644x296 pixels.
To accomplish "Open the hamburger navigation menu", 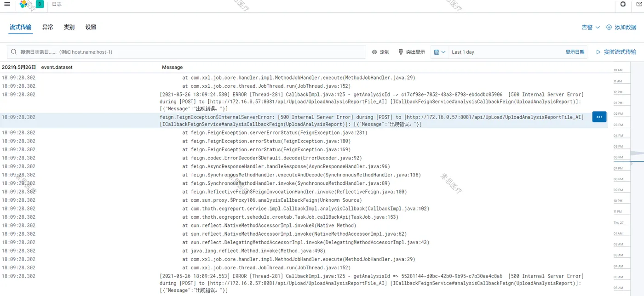I will tap(7, 4).
